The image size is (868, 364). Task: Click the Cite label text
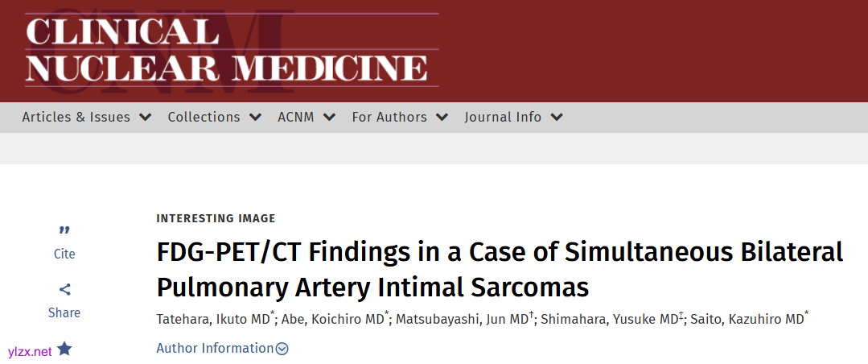[64, 254]
